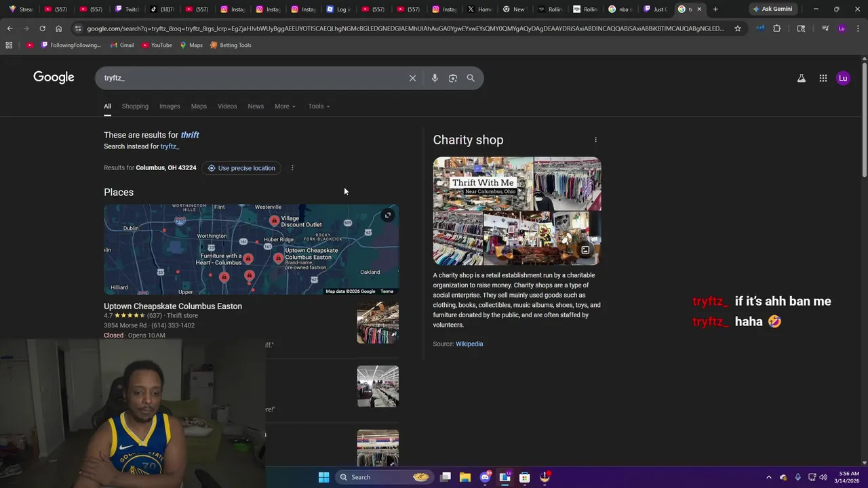Switch to News results tab
Viewport: 868px width, 488px height.
256,106
